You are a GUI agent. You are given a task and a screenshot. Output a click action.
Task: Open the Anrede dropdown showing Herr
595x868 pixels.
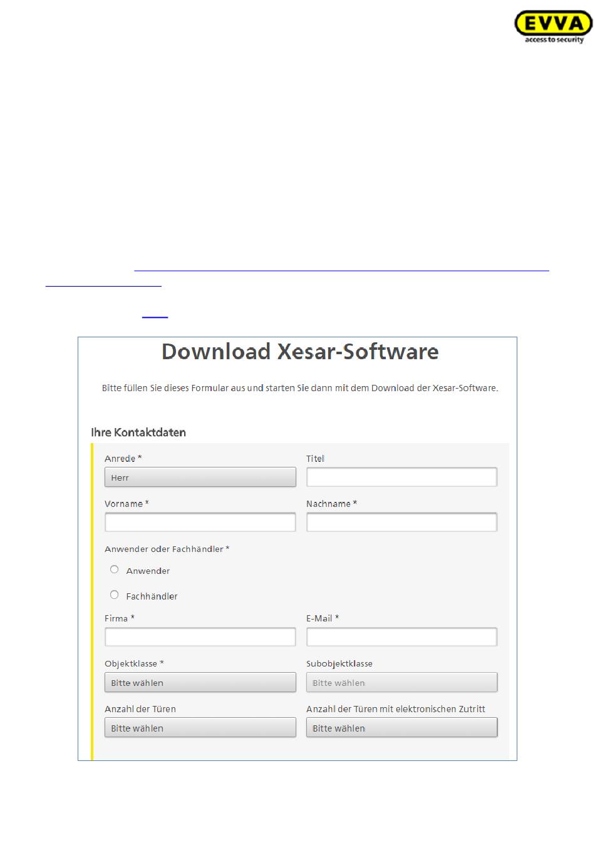pos(200,477)
